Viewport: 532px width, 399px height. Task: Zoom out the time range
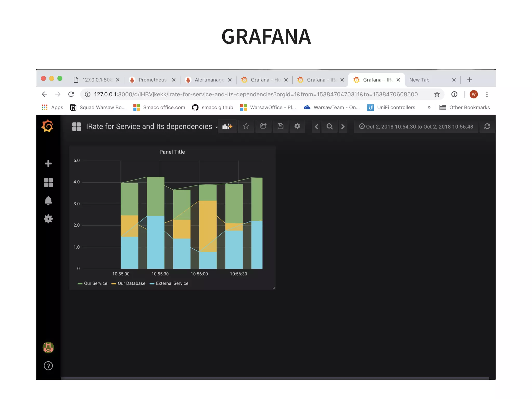[x=330, y=127]
